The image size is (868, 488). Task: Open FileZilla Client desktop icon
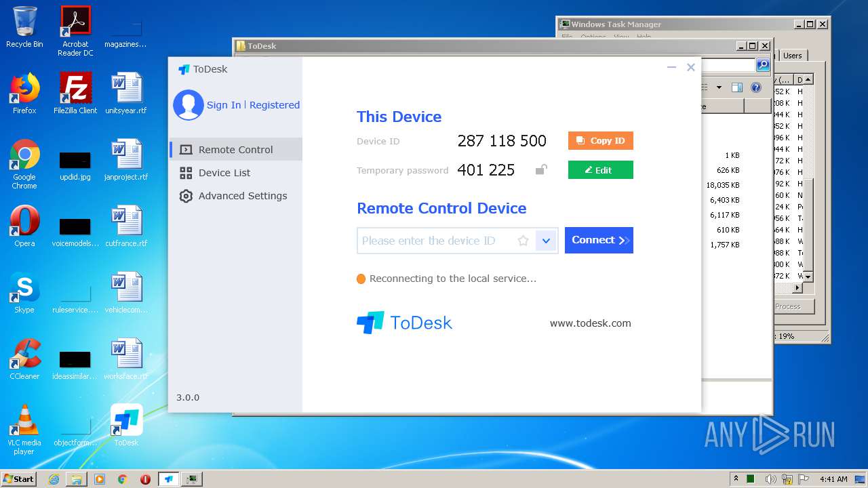75,94
